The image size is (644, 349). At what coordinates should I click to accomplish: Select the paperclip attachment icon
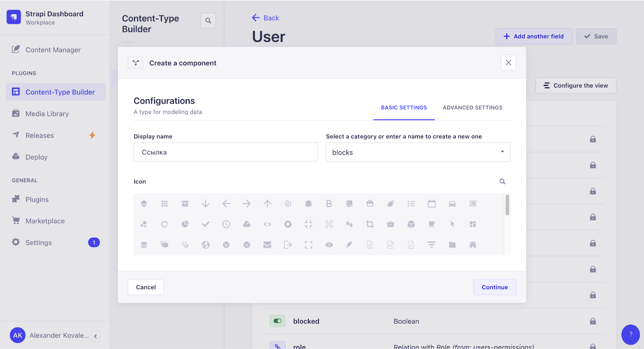point(288,204)
